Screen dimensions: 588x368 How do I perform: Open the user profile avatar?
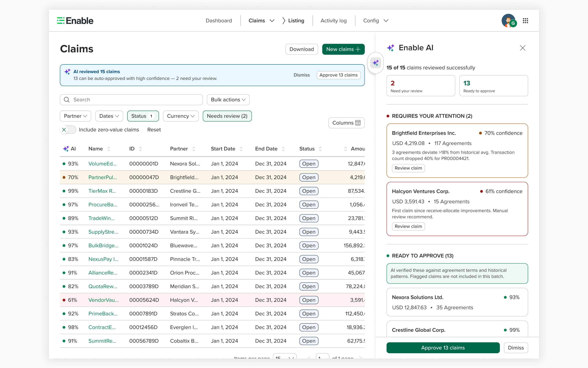point(509,21)
